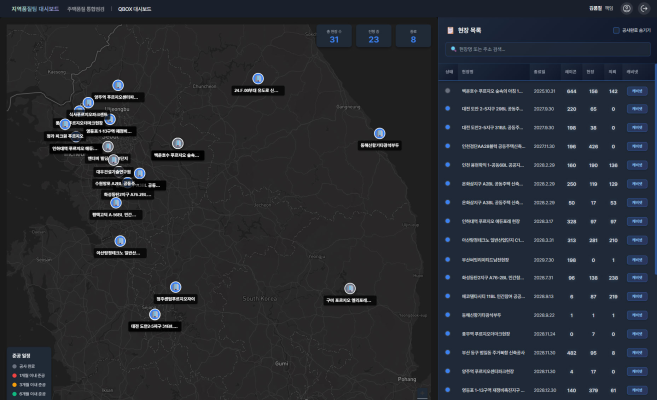Filter by the 전체 count card showing 31
This screenshot has height=400, width=657.
tap(334, 38)
